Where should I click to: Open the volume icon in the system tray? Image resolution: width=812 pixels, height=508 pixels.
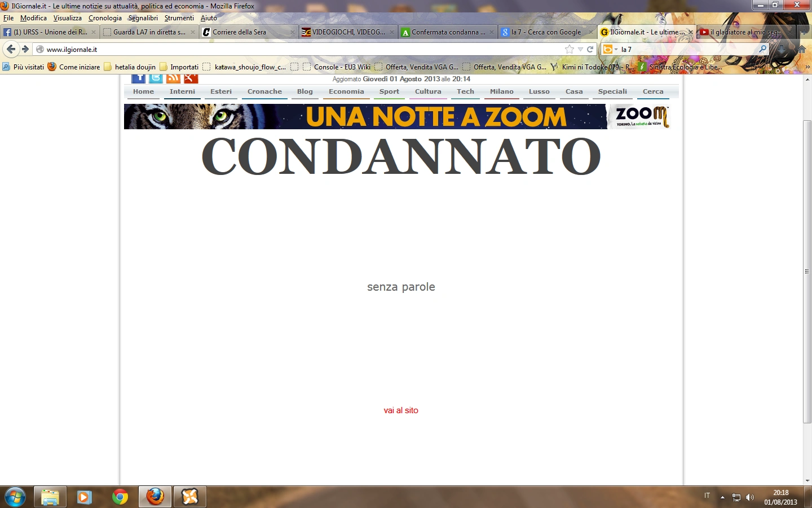750,497
